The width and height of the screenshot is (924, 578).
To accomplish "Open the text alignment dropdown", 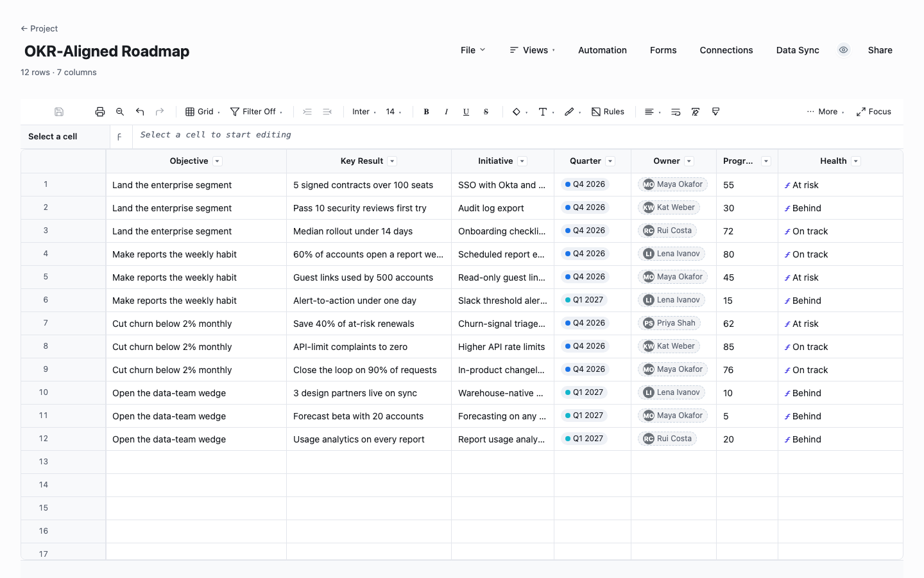I will tap(653, 112).
